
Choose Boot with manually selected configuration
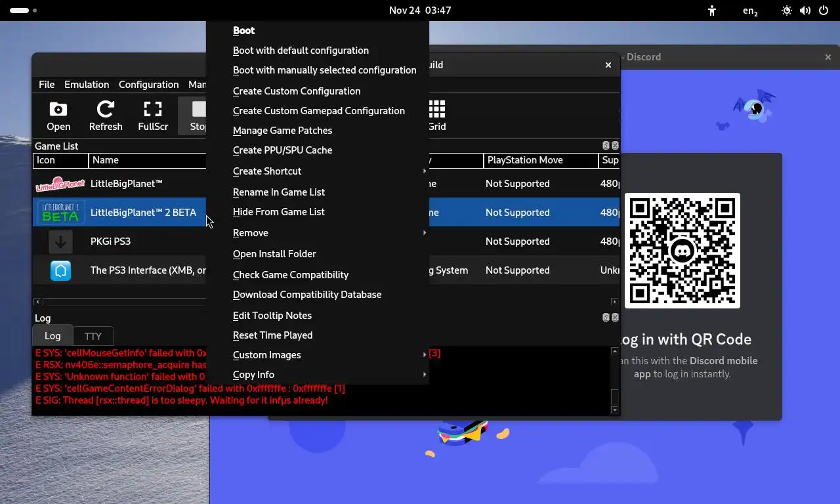[x=318, y=70]
